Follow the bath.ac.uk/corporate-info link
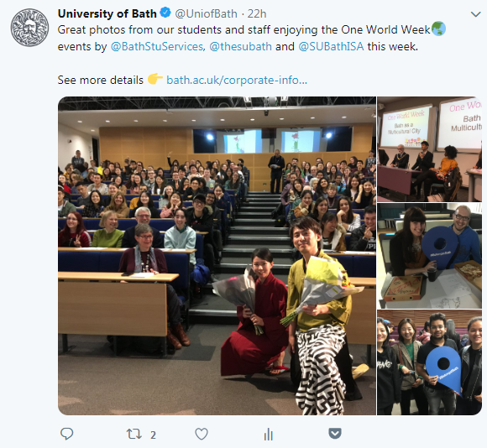Image resolution: width=487 pixels, height=448 pixels. (237, 80)
